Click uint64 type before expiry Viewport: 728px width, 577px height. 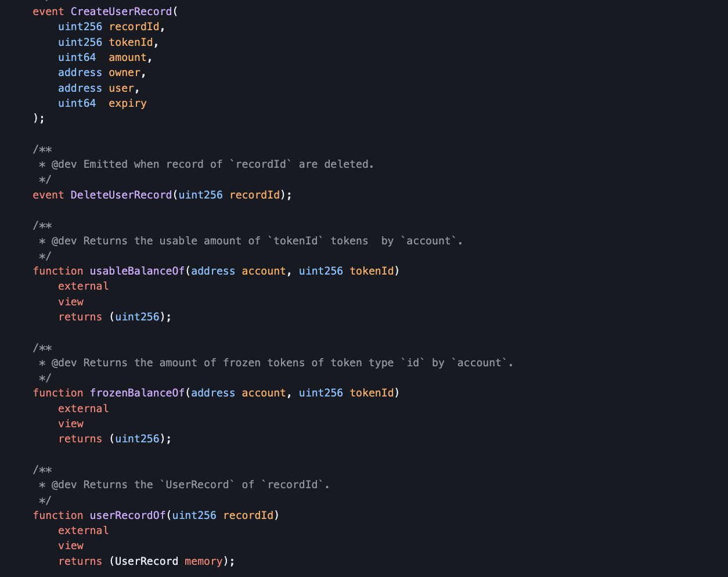click(x=77, y=103)
